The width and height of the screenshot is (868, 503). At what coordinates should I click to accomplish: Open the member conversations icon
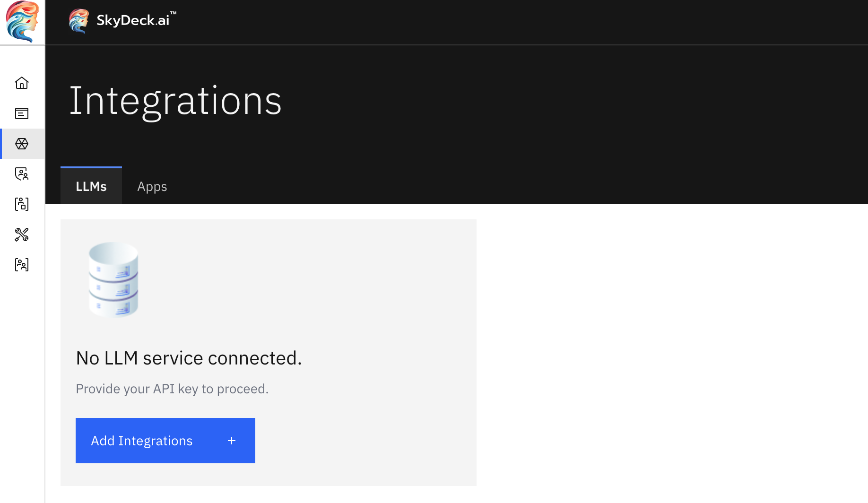pyautogui.click(x=22, y=174)
